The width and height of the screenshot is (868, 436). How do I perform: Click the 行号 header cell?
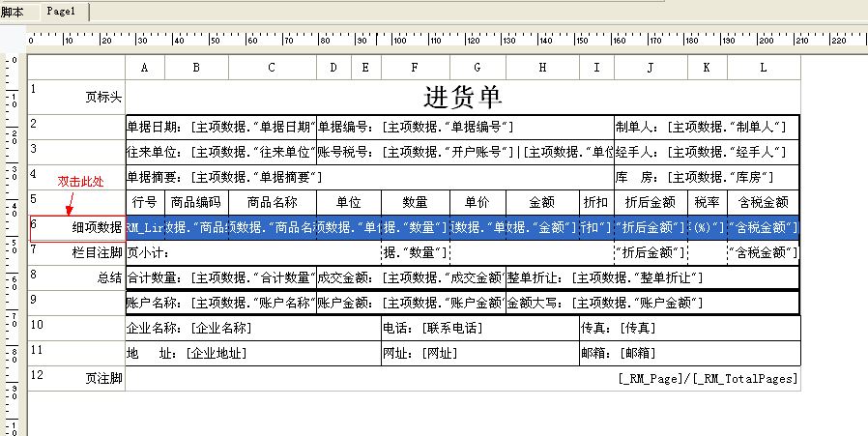pyautogui.click(x=145, y=203)
